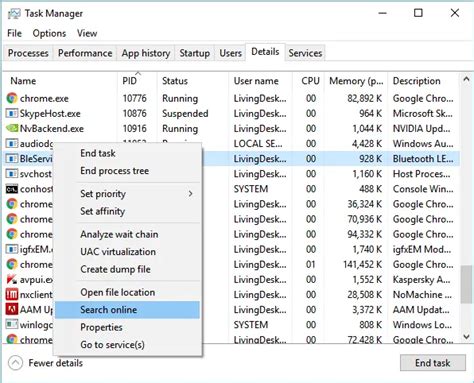
Task: Click the Console Win... description cell
Action: click(x=423, y=189)
